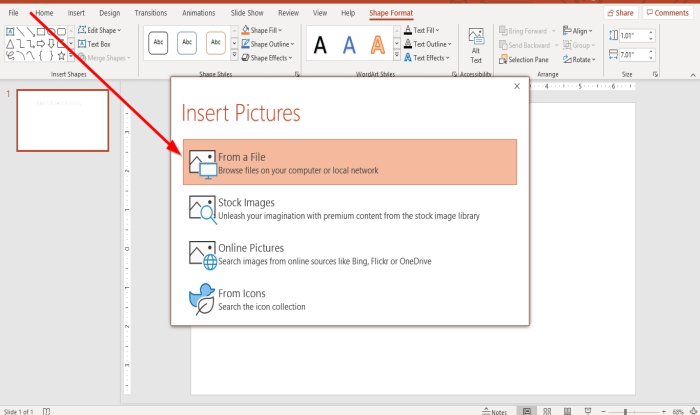This screenshot has height=415, width=700.
Task: Open the Shape Fill dropdown
Action: coord(262,30)
